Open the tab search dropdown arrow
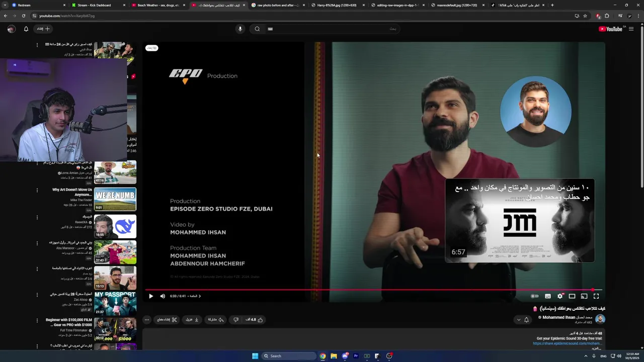 [x=5, y=5]
